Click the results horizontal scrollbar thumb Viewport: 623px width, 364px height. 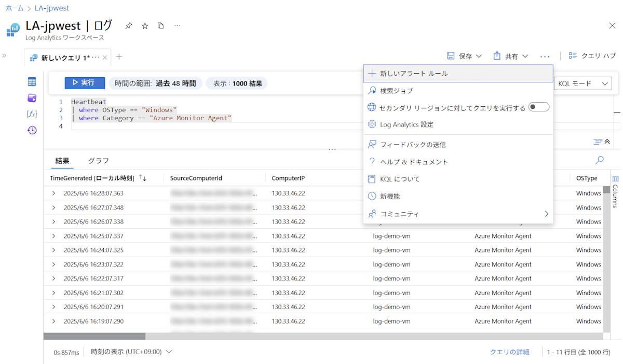pyautogui.click(x=94, y=336)
